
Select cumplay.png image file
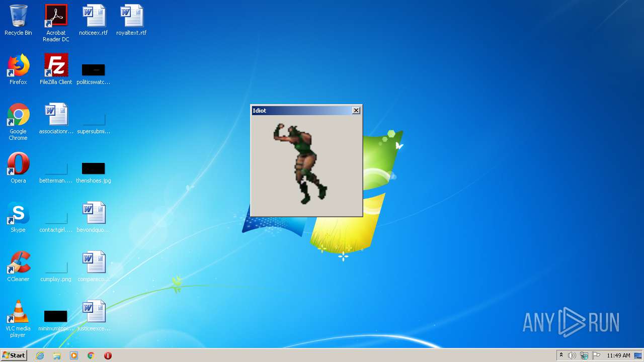56,271
